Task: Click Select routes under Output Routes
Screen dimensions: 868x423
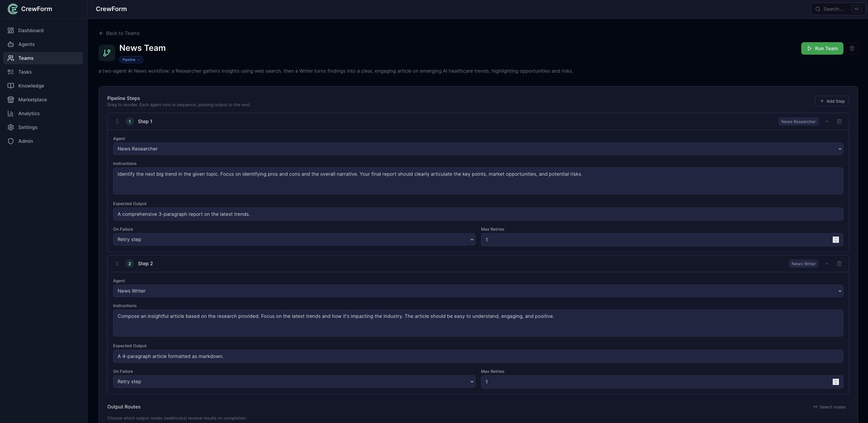Action: (829, 407)
